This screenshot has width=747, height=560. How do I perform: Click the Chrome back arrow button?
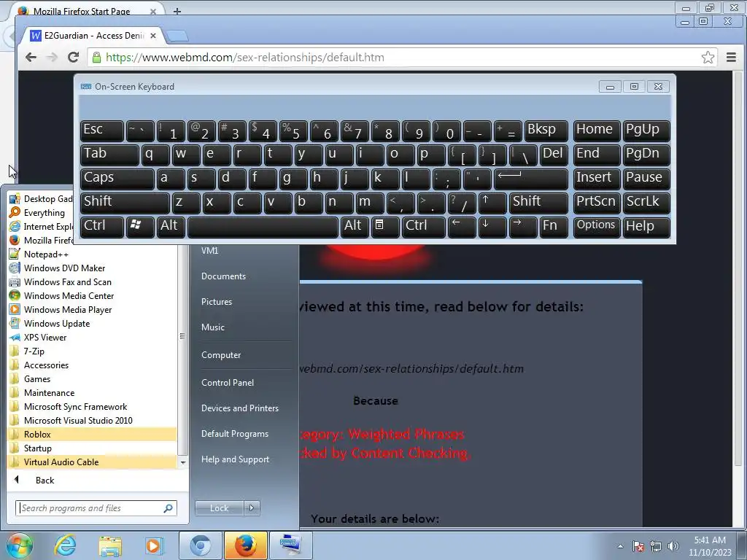click(31, 58)
